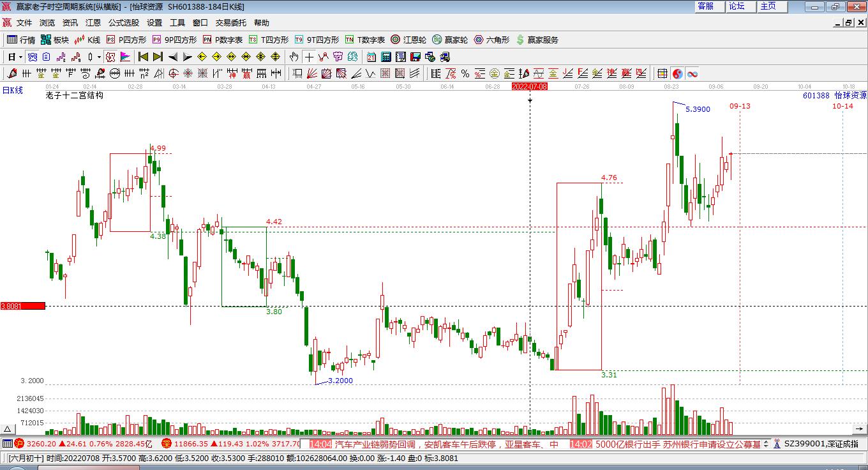Viewport: 868px width, 470px height.
Task: Open the 帮助 menu
Action: pyautogui.click(x=262, y=22)
